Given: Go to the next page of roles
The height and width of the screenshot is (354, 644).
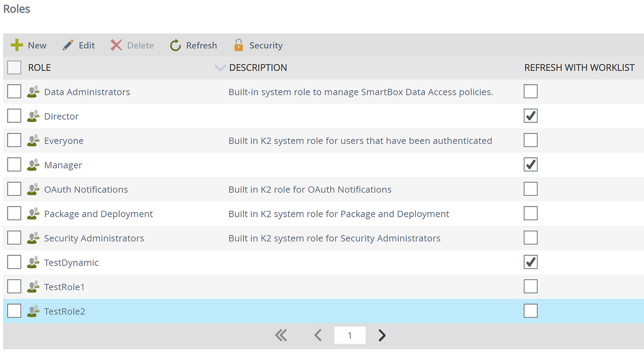Looking at the screenshot, I should click(382, 335).
